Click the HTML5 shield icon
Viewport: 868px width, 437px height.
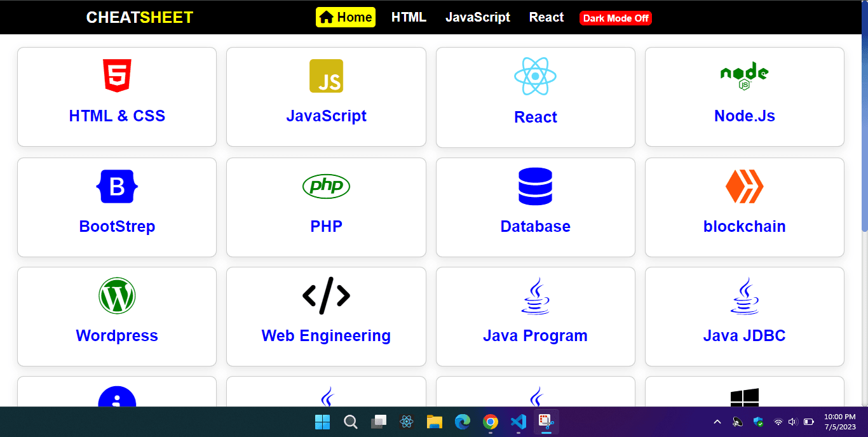point(117,76)
